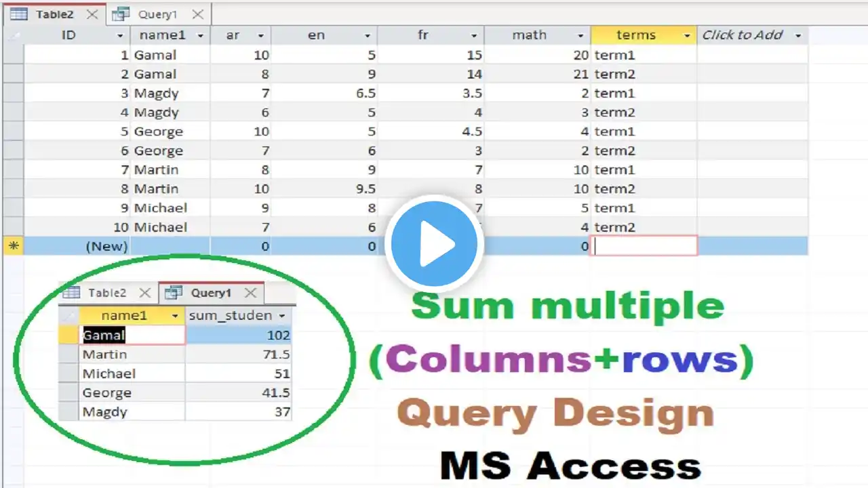
Task: Close the top Table2 tab
Action: [92, 14]
